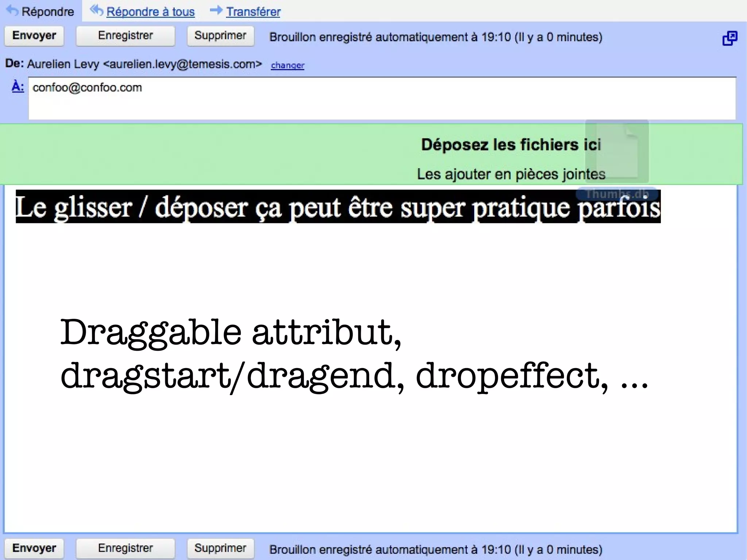Click the forward arrow icon beside Transférer
This screenshot has height=560, width=747.
pyautogui.click(x=216, y=10)
